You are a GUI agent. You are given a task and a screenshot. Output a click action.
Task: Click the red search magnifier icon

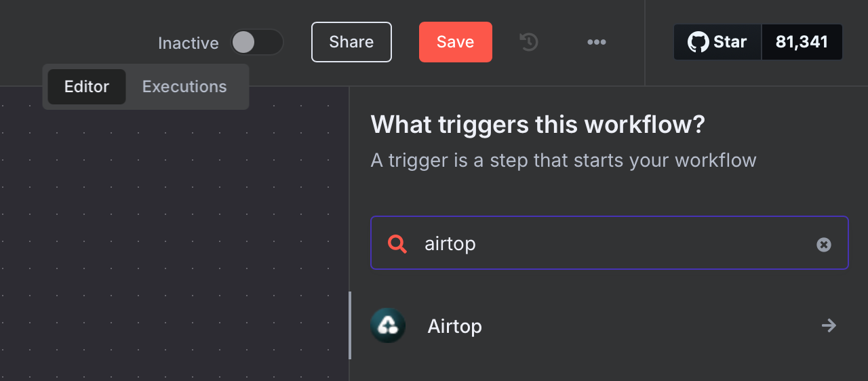click(x=397, y=243)
